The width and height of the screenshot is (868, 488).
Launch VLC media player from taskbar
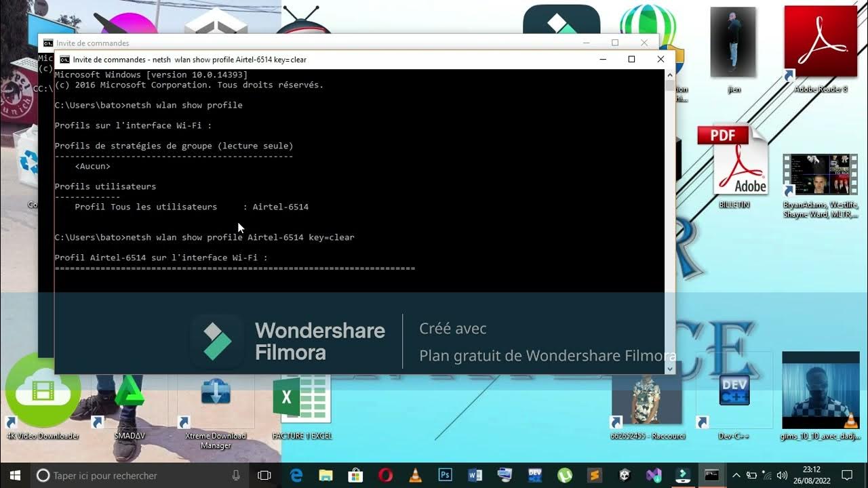pos(416,475)
